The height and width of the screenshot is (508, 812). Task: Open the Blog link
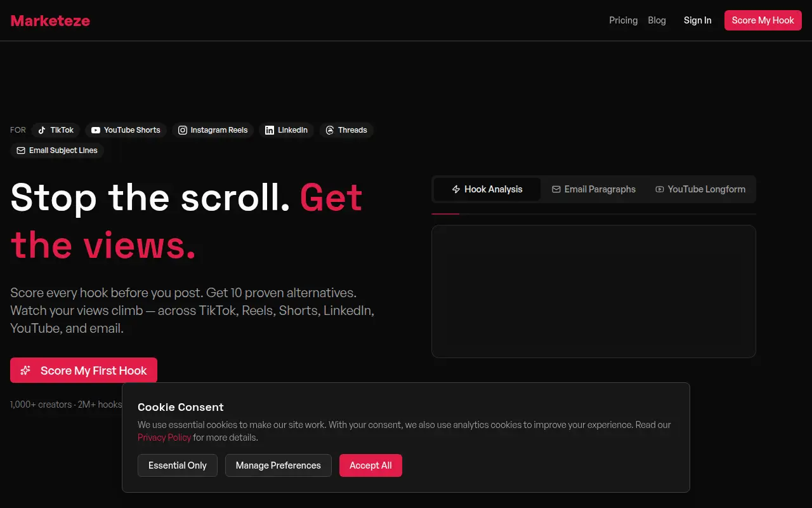point(657,20)
